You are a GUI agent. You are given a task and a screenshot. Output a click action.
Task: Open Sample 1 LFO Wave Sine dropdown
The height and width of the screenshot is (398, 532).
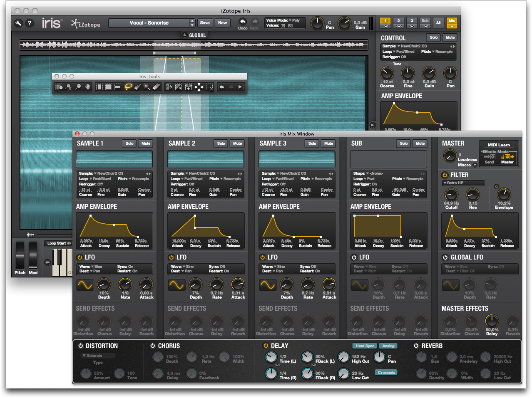click(96, 267)
